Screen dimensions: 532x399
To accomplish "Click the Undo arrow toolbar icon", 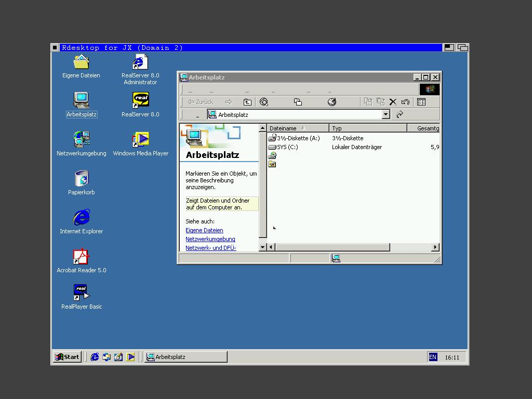I will pos(405,102).
